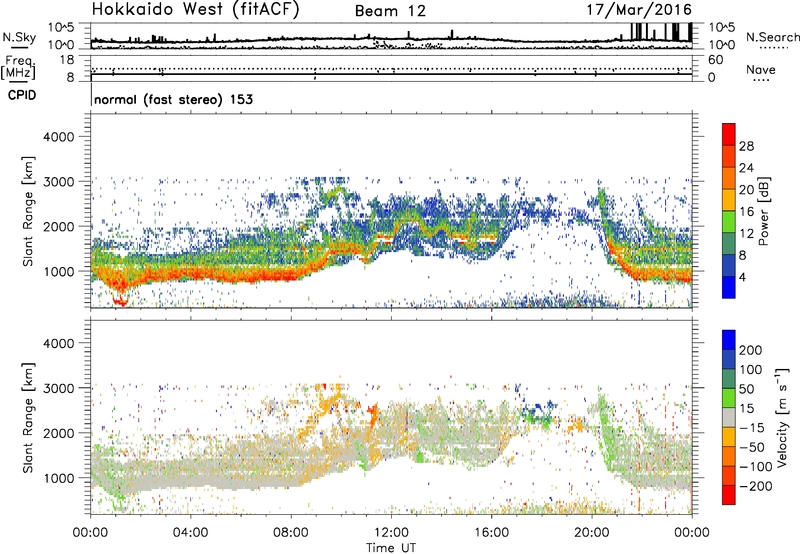Image resolution: width=800 pixels, height=554 pixels.
Task: Click the blue bottom of power colorbar
Action: [729, 287]
